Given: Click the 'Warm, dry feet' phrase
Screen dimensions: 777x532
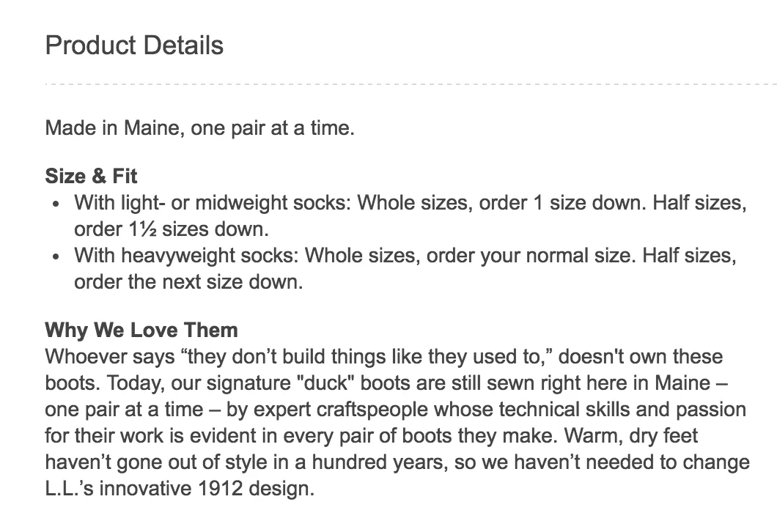Looking at the screenshot, I should point(625,436).
